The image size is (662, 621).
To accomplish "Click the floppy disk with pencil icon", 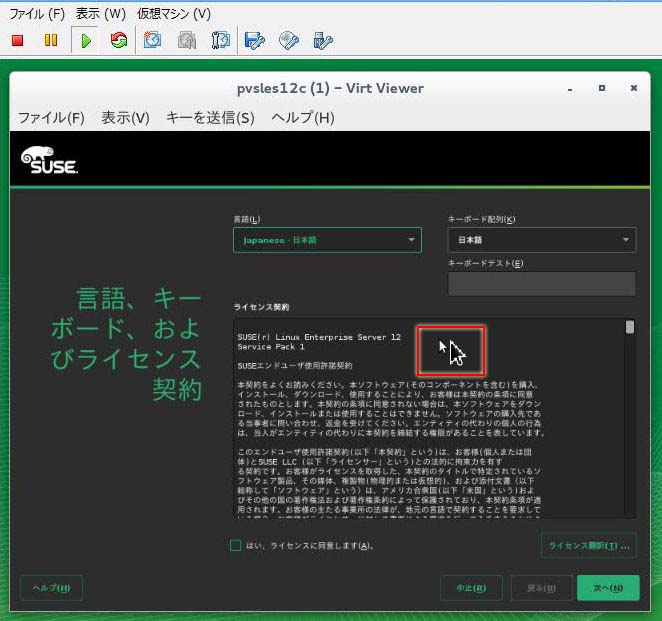I will pyautogui.click(x=255, y=41).
